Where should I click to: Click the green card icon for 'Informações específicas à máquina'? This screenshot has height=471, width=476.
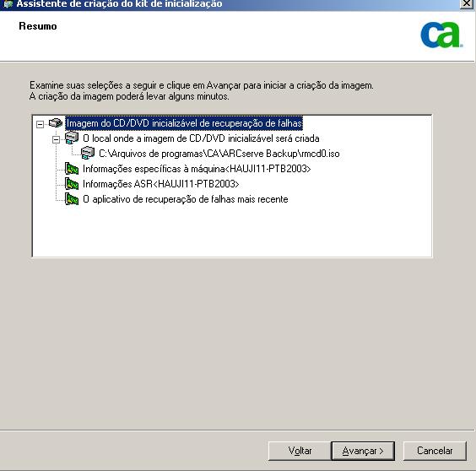[x=72, y=169]
